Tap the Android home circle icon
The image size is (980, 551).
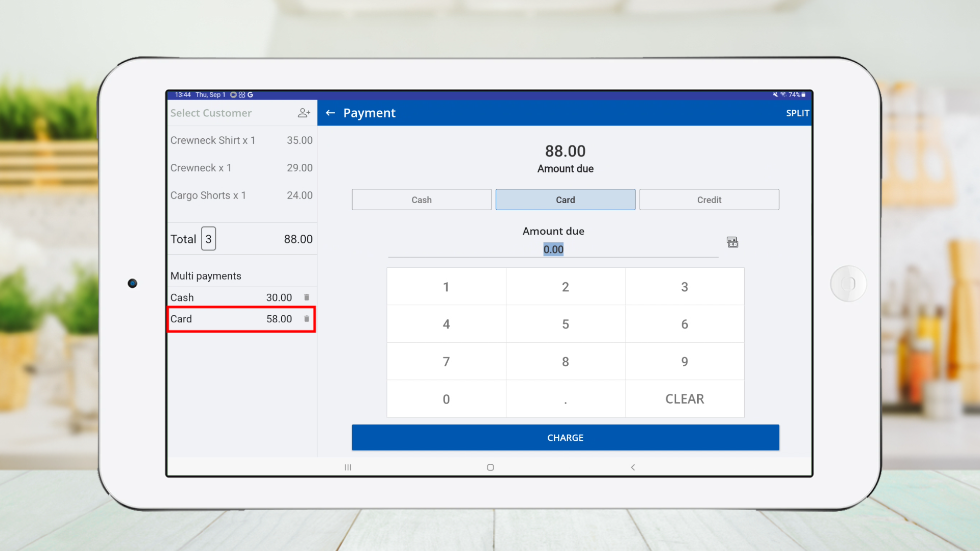(491, 467)
